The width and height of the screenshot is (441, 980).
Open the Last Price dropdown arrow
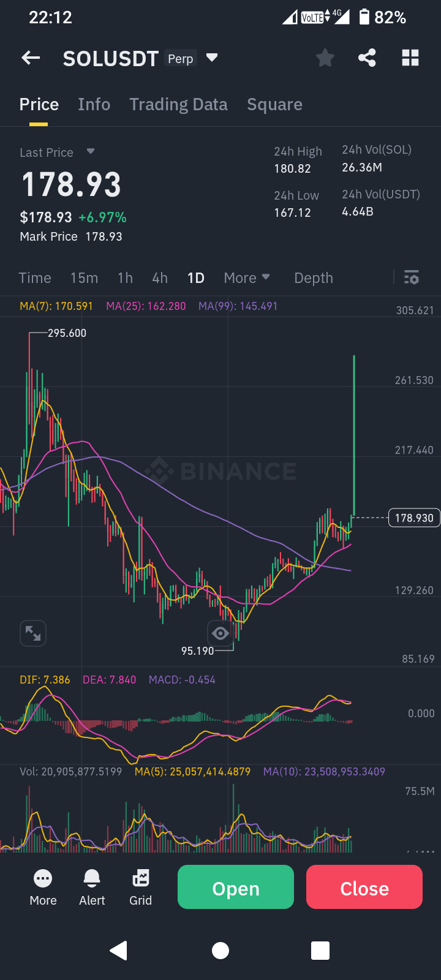pyautogui.click(x=91, y=151)
